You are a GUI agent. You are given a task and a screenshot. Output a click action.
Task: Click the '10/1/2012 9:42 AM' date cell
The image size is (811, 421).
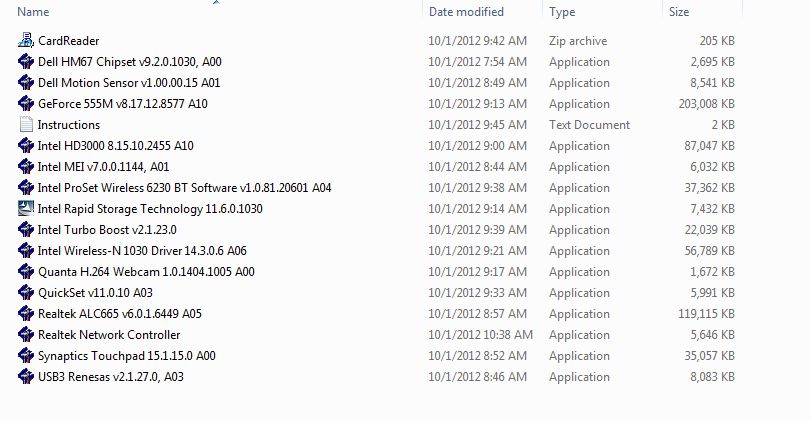pyautogui.click(x=477, y=41)
